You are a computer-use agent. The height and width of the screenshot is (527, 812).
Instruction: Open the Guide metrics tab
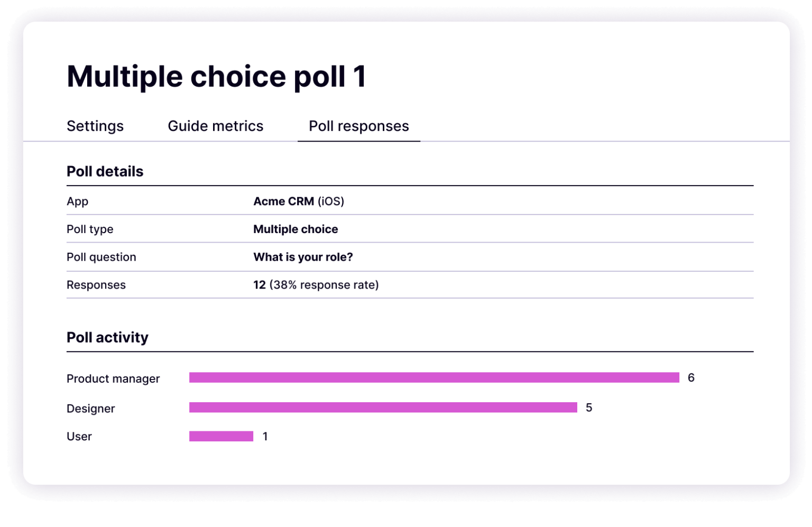[216, 126]
